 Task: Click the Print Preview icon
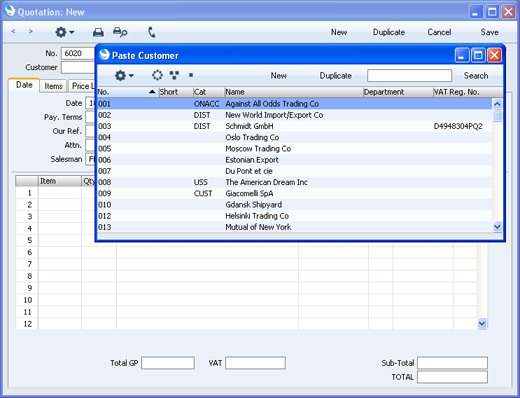(x=120, y=32)
